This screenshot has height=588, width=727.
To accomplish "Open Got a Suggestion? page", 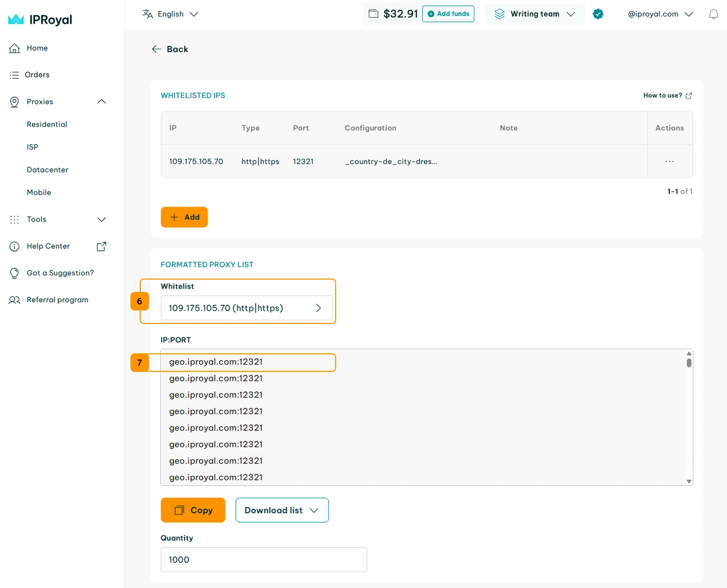I will [x=60, y=273].
